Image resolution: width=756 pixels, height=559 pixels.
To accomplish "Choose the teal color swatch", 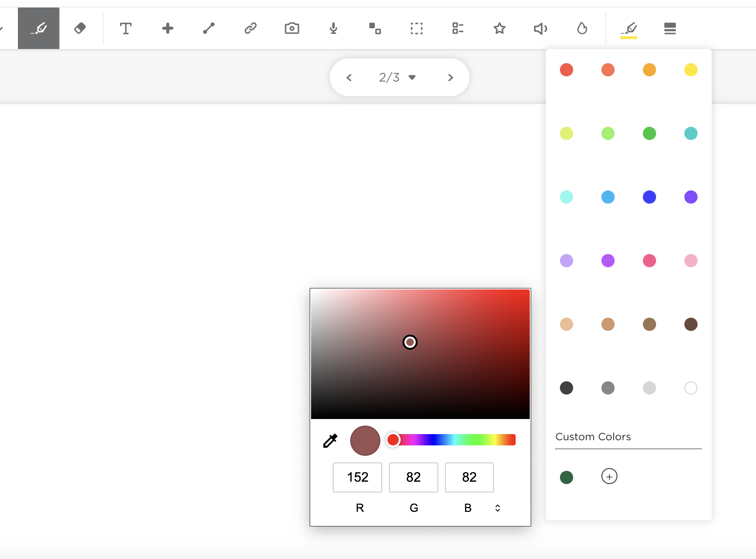I will tap(691, 133).
